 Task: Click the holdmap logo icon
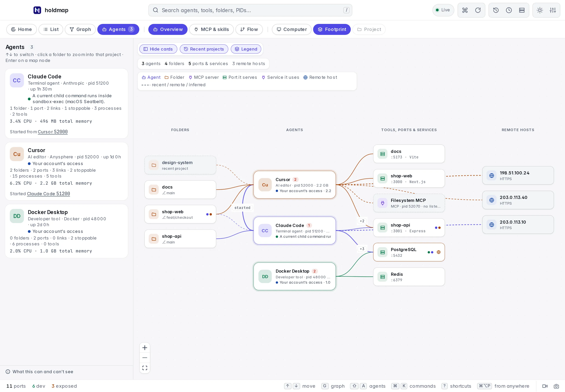tap(37, 10)
